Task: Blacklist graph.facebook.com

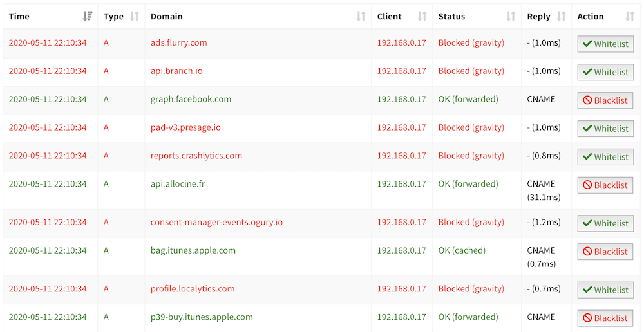Action: [605, 100]
